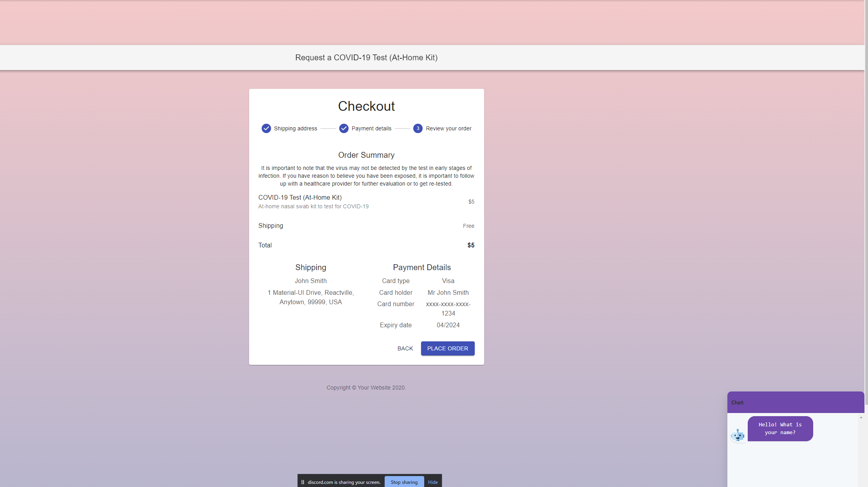Select the Review your order step label
Screen dimensions: 868x487
pyautogui.click(x=448, y=128)
